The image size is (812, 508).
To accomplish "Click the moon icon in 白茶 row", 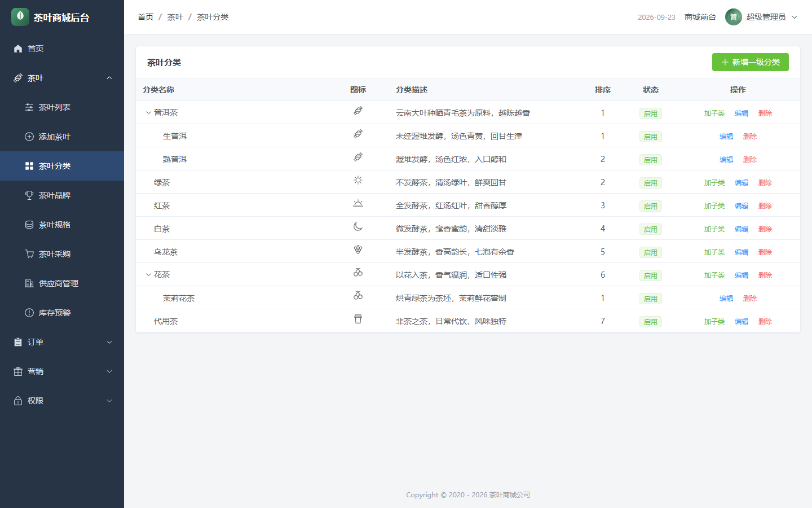I will [x=358, y=227].
